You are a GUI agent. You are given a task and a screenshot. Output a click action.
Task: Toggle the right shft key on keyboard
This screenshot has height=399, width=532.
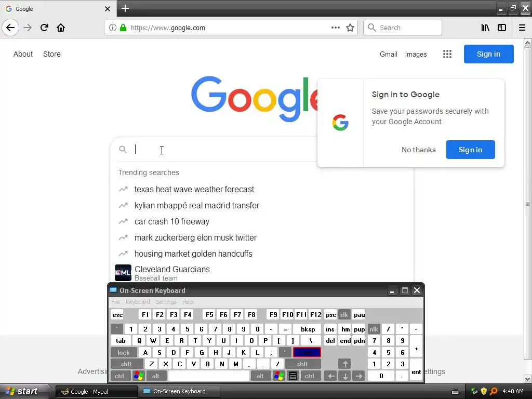pyautogui.click(x=302, y=364)
